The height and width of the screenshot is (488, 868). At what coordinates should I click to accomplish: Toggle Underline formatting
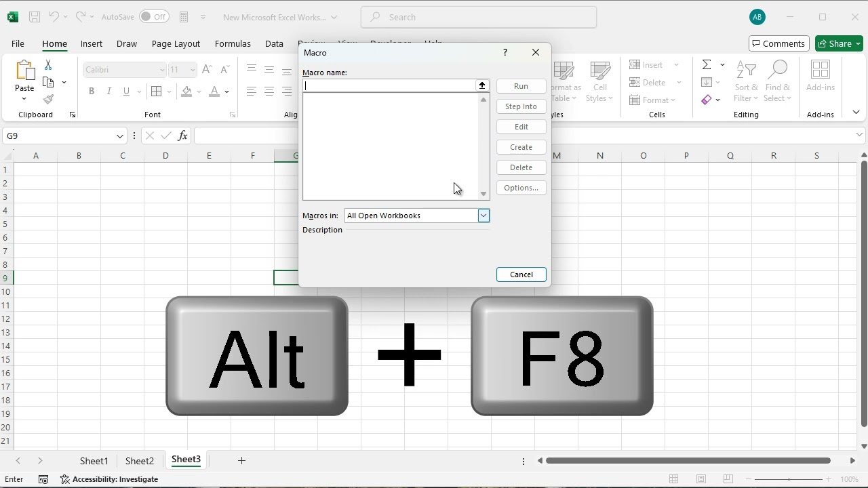126,91
